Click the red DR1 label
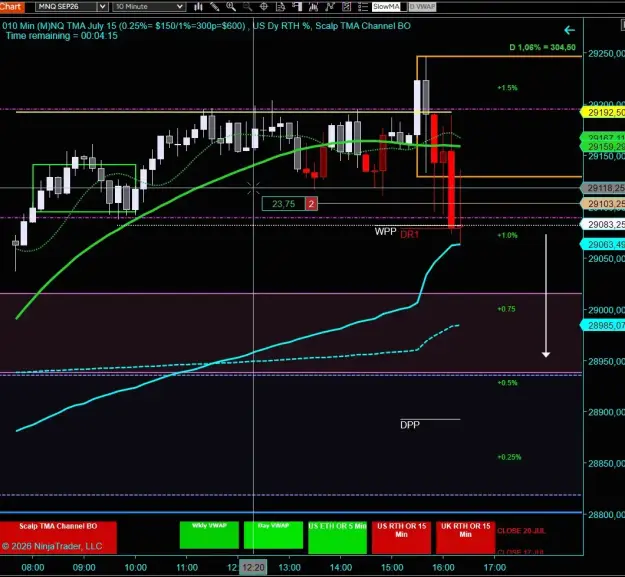625x577 pixels. [409, 234]
